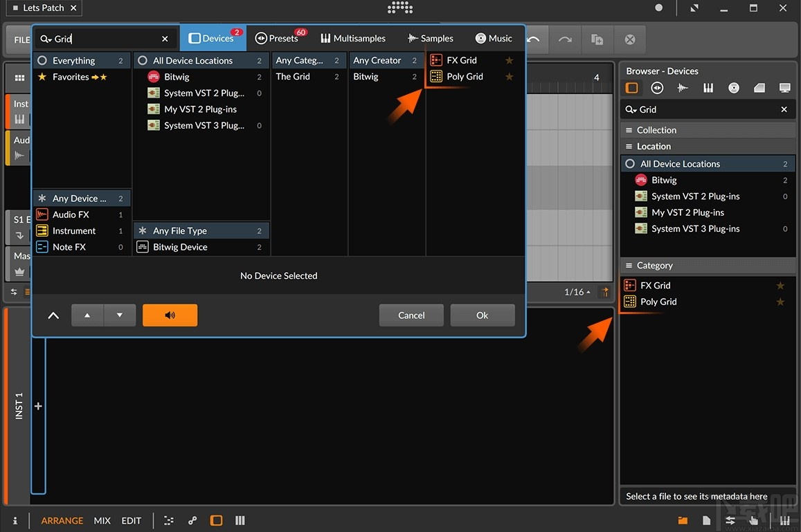Toggle the device panel icon in footer
Screen dimensions: 801x532
click(x=217, y=521)
